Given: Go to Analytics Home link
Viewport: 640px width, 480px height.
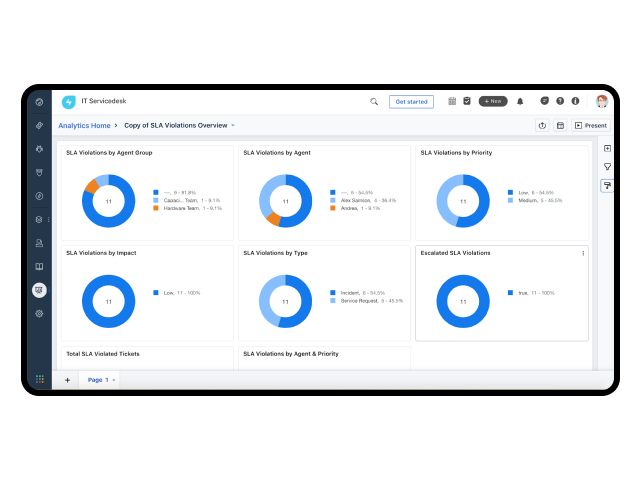Looking at the screenshot, I should point(84,126).
